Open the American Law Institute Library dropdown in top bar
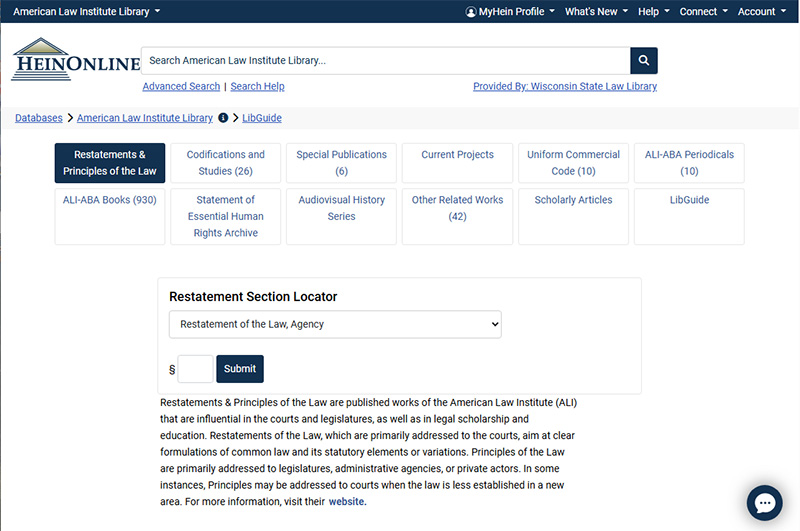800x531 pixels. tap(86, 11)
